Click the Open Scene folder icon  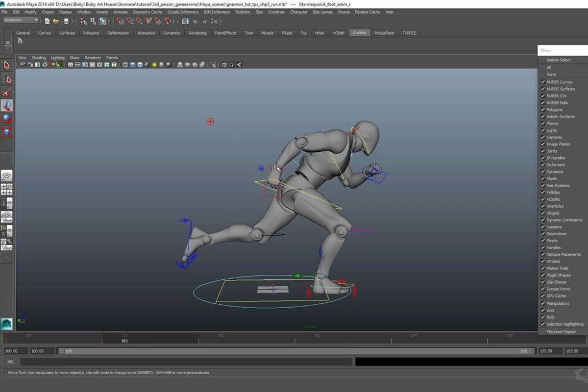[56, 21]
